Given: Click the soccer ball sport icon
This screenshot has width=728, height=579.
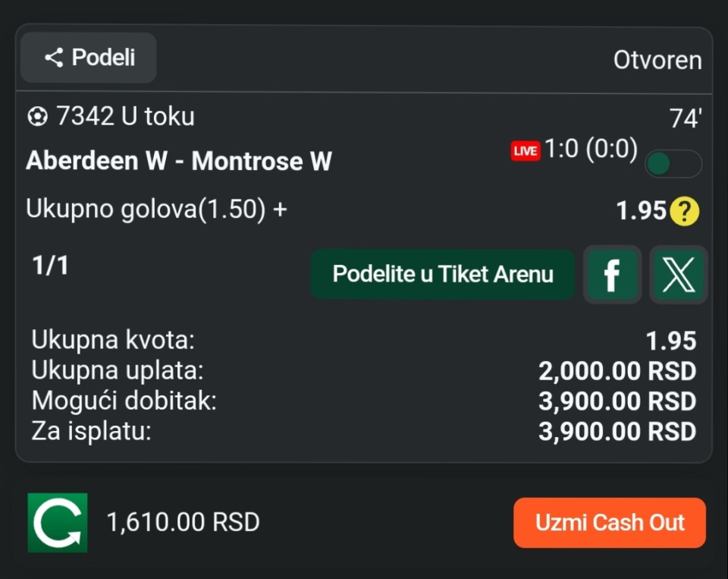Looking at the screenshot, I should point(38,116).
